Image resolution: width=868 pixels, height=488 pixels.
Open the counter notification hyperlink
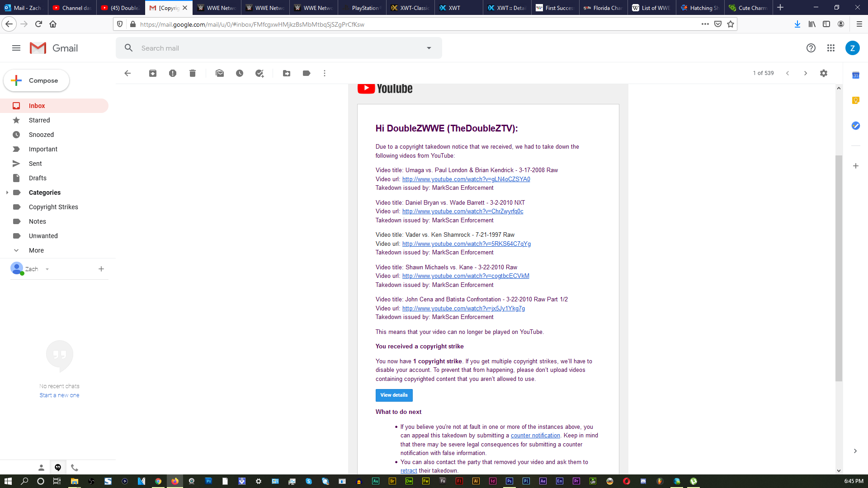click(x=535, y=435)
